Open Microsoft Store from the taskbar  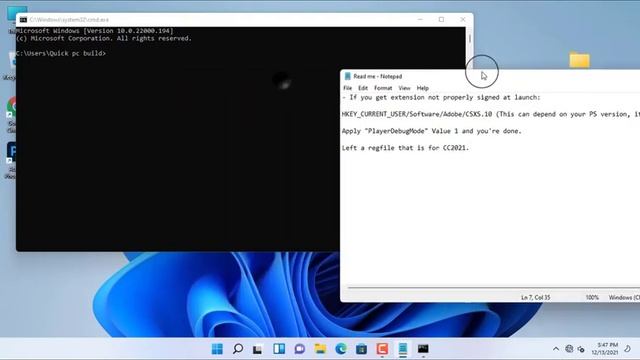pyautogui.click(x=361, y=349)
